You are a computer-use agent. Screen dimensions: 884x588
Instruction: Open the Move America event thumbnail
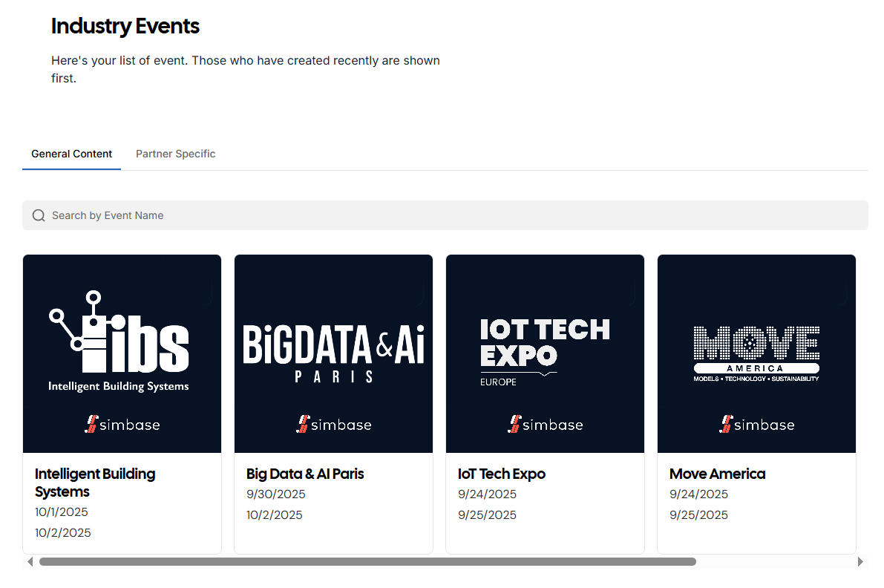click(x=756, y=353)
